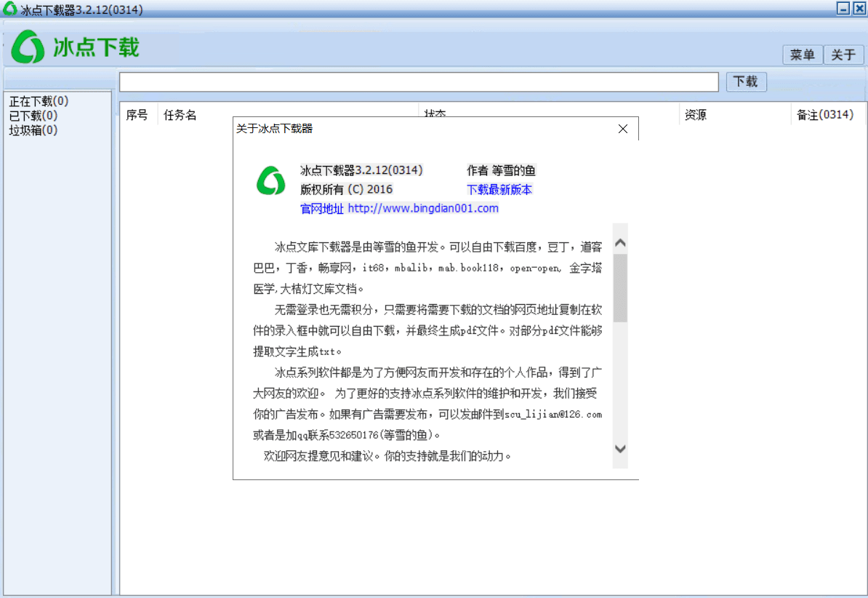Select 垃圾箱(0) in sidebar
This screenshot has height=598, width=868.
(x=33, y=129)
